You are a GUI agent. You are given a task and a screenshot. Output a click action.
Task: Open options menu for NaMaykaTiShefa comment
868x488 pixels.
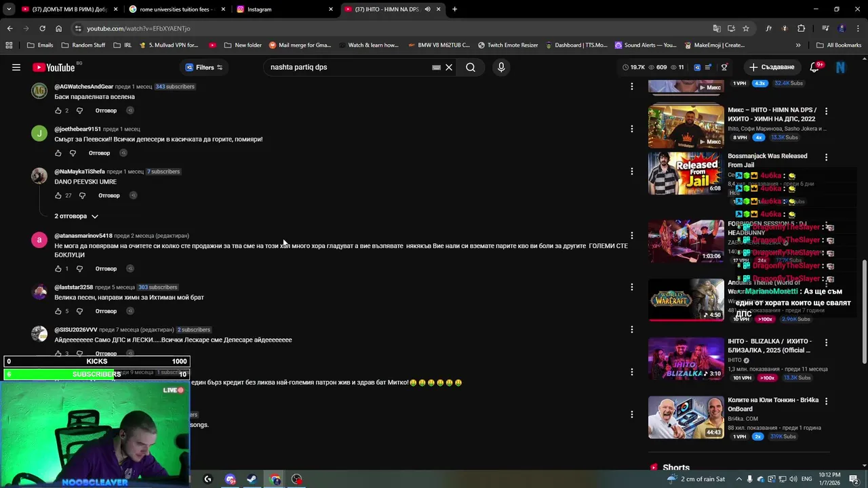tap(631, 171)
